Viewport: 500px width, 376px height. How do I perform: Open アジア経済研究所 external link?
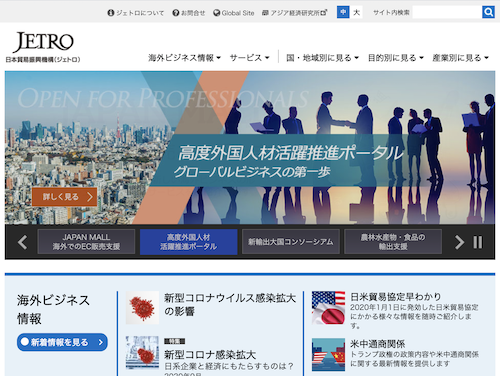[295, 13]
